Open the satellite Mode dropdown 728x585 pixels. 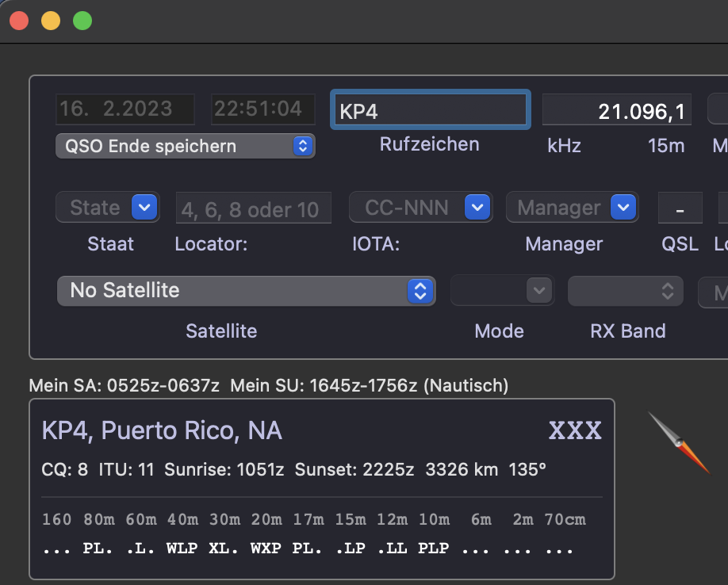[x=539, y=291]
